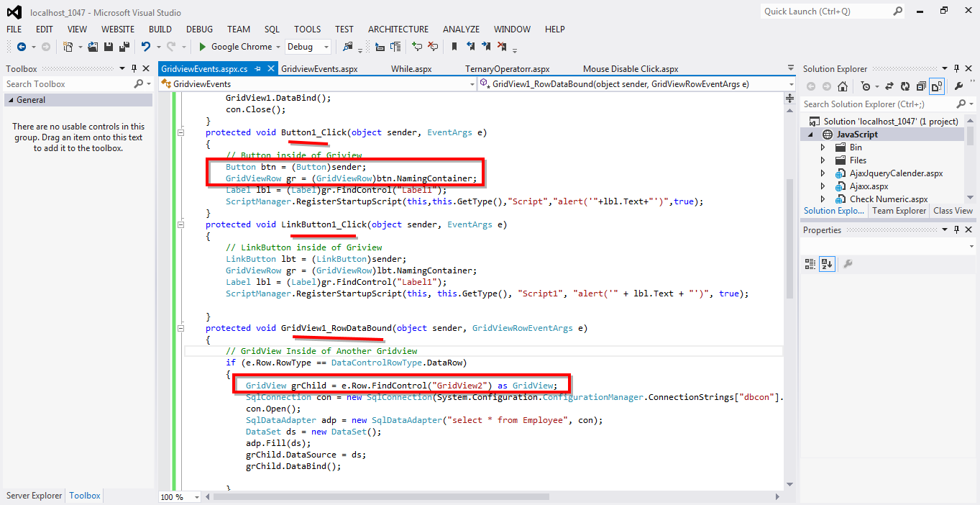The height and width of the screenshot is (505, 980).
Task: Expand the Bin folder in Solution Explorer
Action: (x=823, y=147)
